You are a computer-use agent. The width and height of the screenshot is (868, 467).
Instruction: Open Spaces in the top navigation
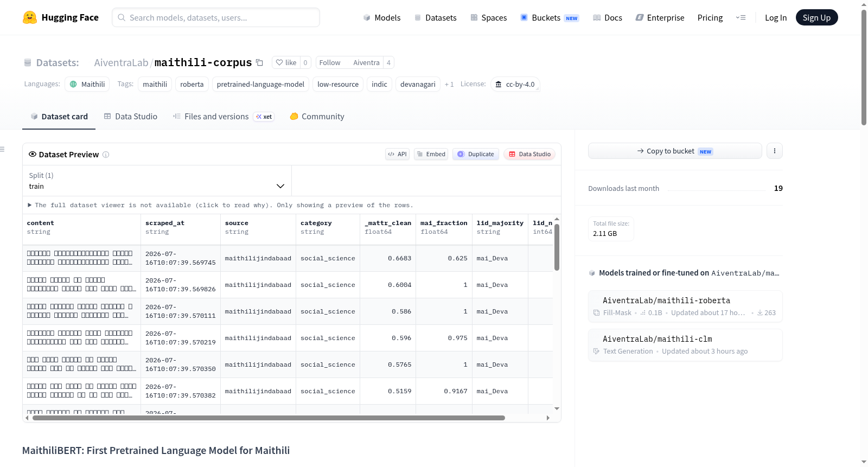point(489,17)
